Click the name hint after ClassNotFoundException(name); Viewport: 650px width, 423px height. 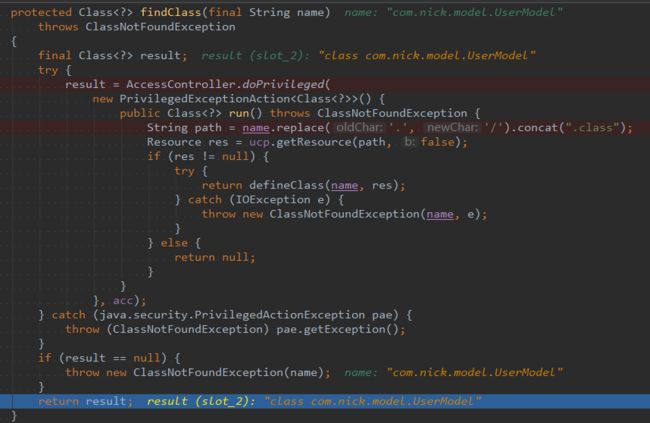(454, 373)
